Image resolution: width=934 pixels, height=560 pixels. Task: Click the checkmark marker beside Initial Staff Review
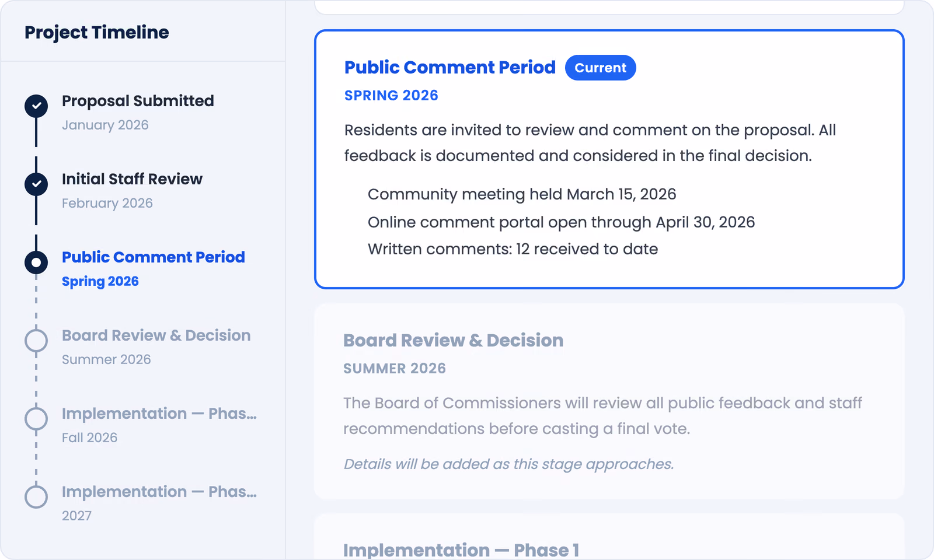coord(36,184)
